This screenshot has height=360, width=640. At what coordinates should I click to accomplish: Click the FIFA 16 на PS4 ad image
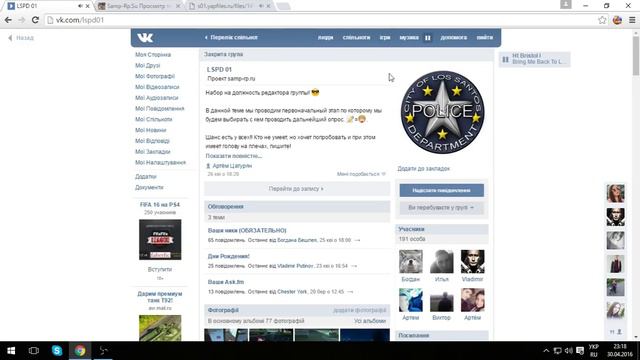160,240
